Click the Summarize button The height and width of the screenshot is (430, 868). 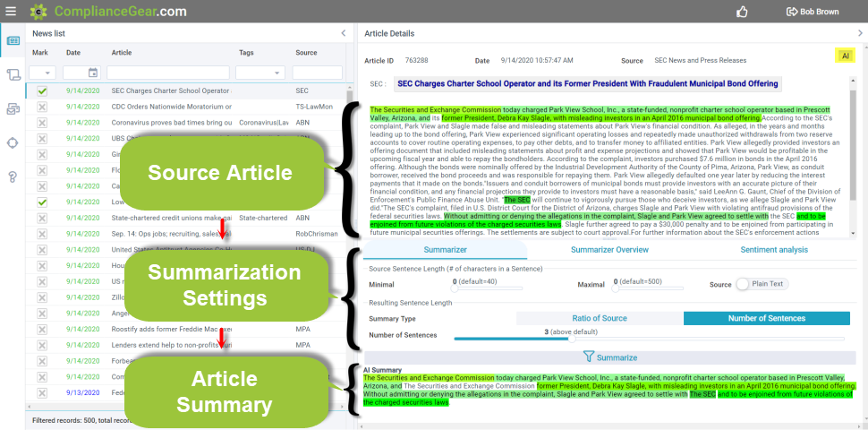click(610, 357)
